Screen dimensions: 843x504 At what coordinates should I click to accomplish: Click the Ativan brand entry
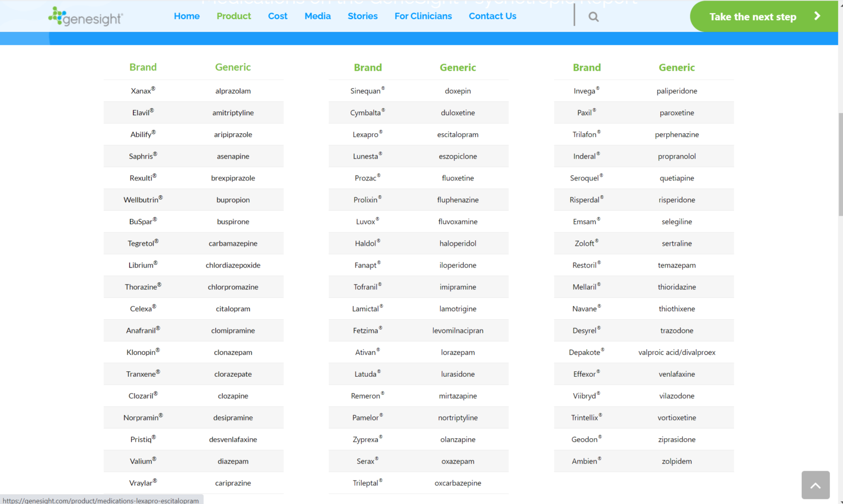pos(368,352)
